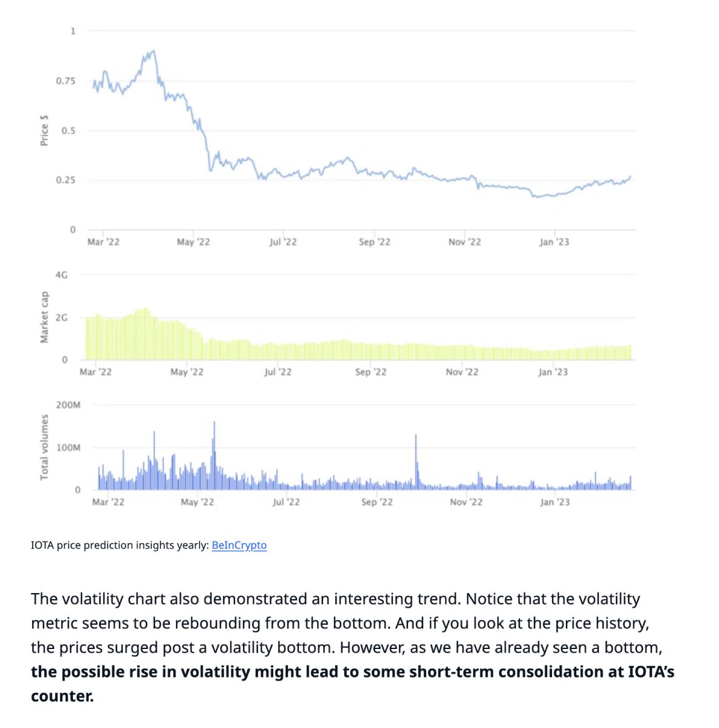Open the BeInCrypto source link
719x728 pixels.
coord(239,545)
